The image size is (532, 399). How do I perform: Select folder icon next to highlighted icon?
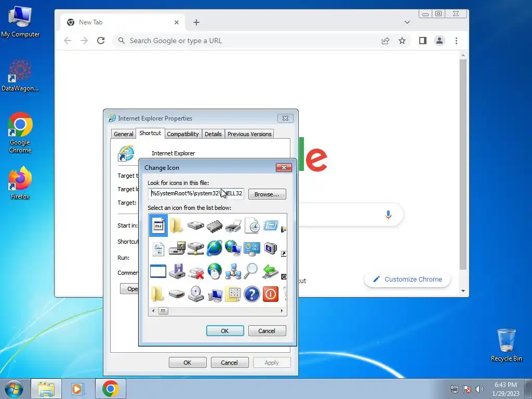[x=177, y=225]
